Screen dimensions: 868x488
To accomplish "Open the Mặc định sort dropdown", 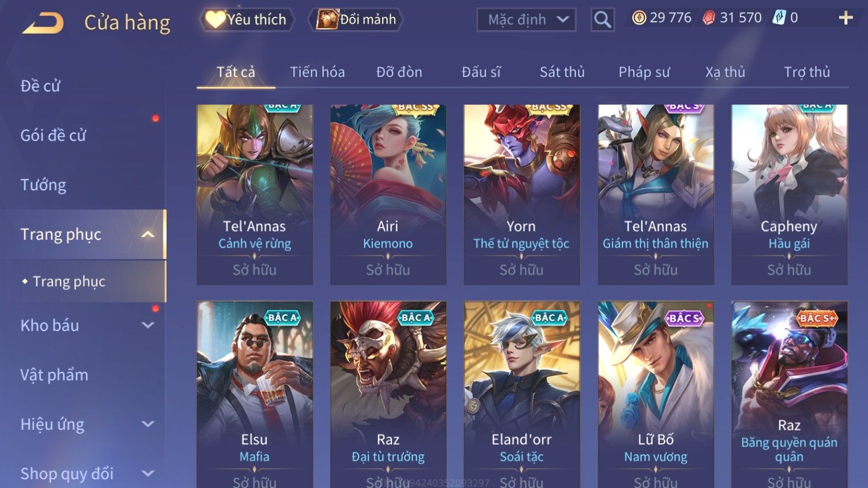I will click(526, 20).
